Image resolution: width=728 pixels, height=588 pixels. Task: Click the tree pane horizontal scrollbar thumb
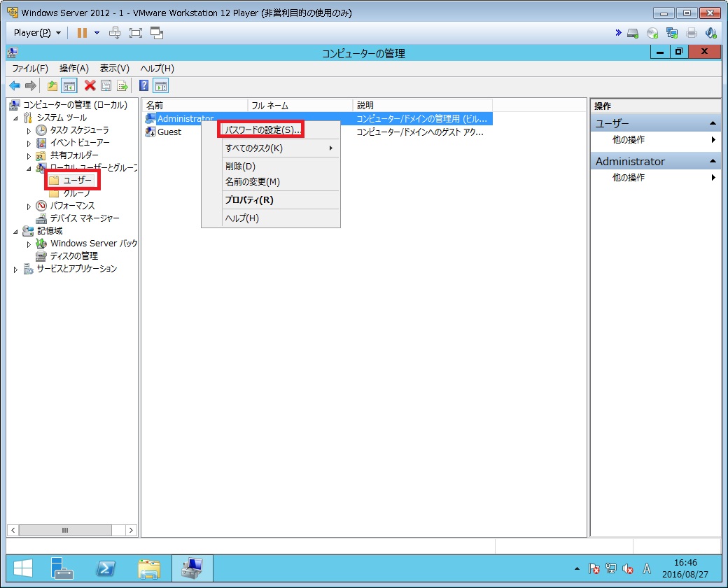pos(65,530)
